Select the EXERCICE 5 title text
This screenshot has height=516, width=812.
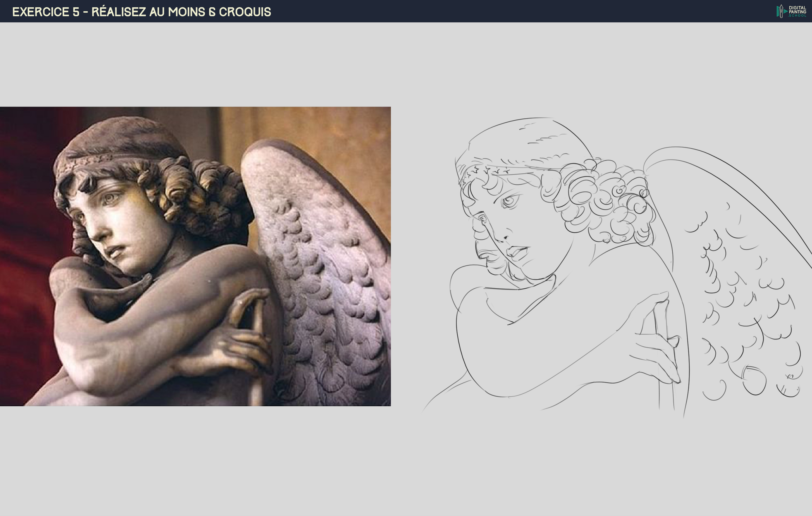click(x=142, y=12)
